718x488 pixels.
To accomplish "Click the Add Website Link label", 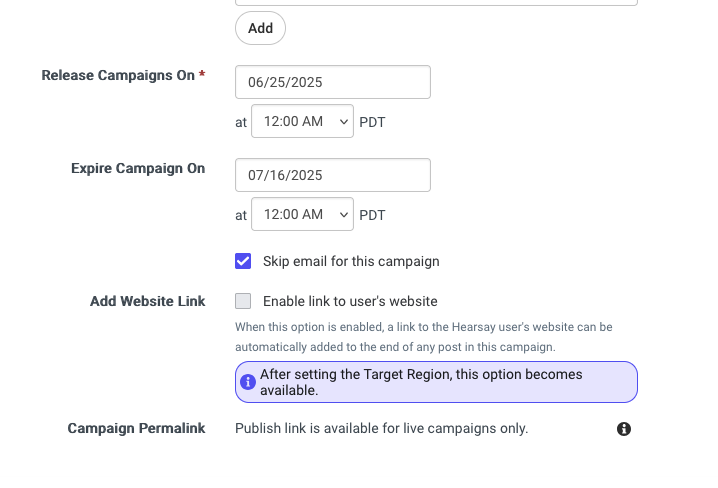I will pyautogui.click(x=147, y=301).
